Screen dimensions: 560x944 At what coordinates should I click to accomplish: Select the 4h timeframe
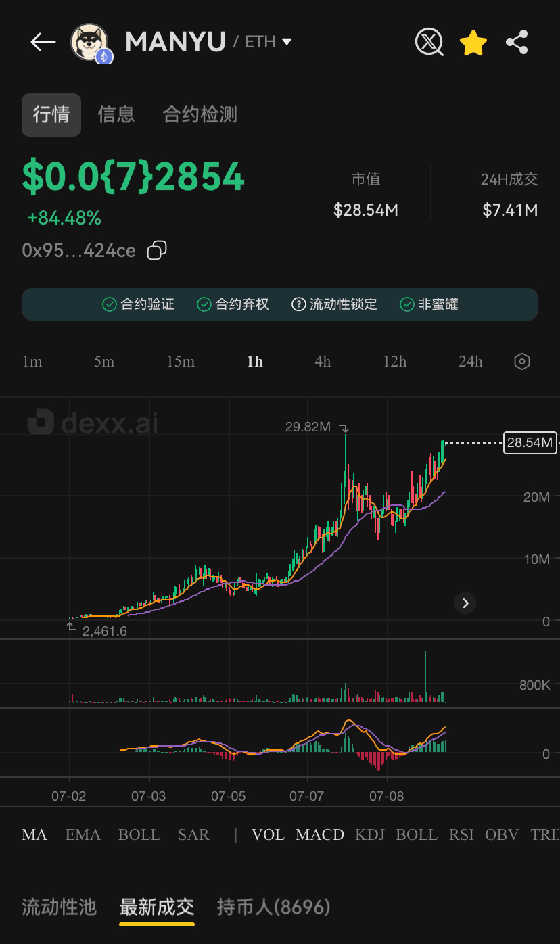(x=323, y=361)
